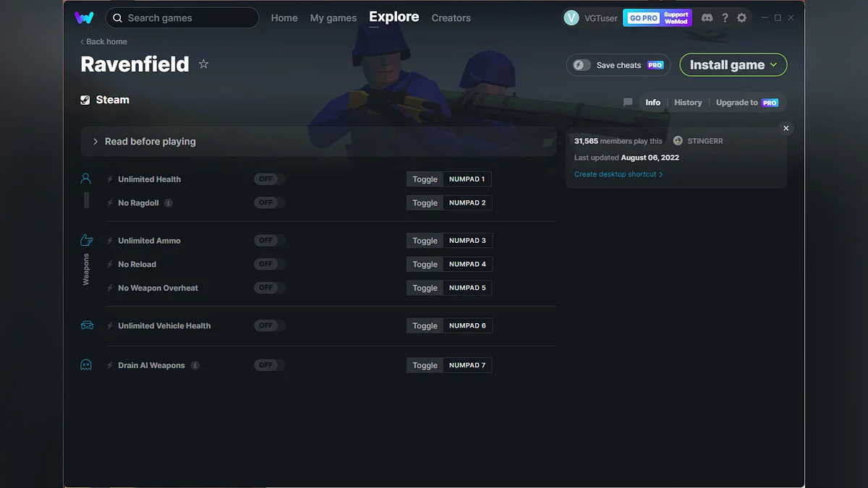Show info for No Ragdoll cheat
The height and width of the screenshot is (488, 868).
169,203
